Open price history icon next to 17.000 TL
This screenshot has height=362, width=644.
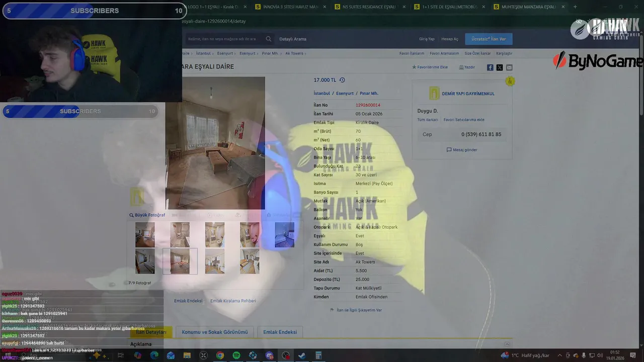[x=342, y=80]
